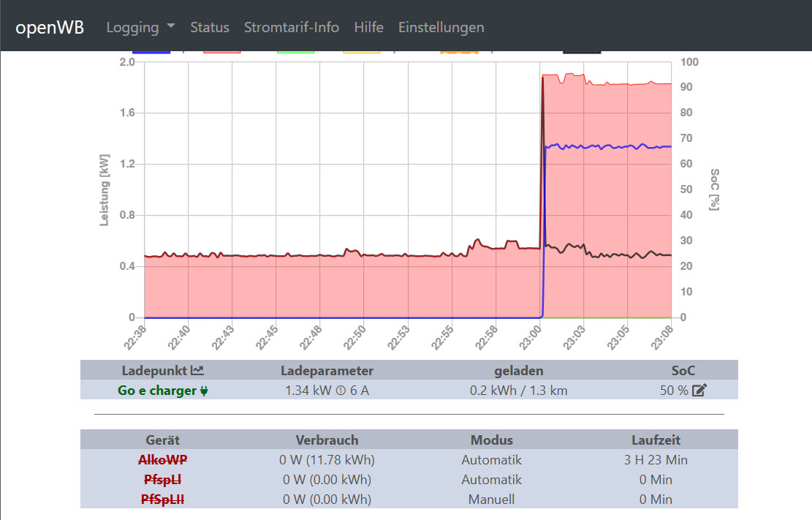Click the openWB brand logo
Image resolution: width=812 pixels, height=520 pixels.
50,28
